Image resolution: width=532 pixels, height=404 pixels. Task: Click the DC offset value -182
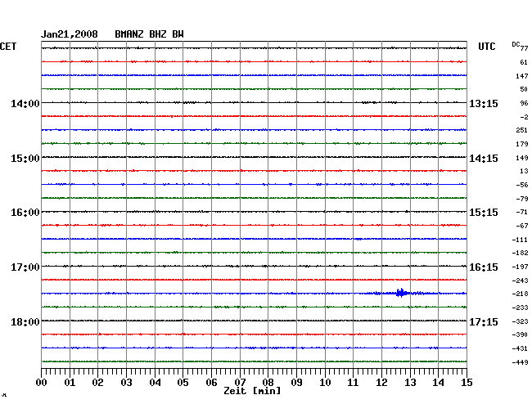[x=520, y=253]
